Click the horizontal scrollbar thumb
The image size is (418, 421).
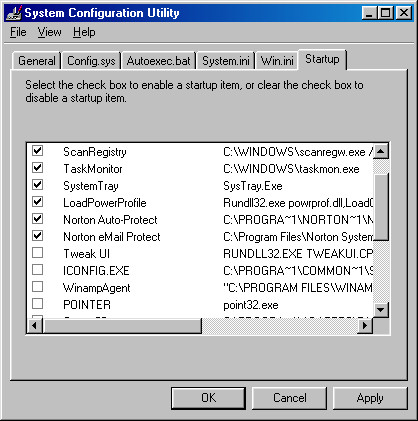point(122,325)
